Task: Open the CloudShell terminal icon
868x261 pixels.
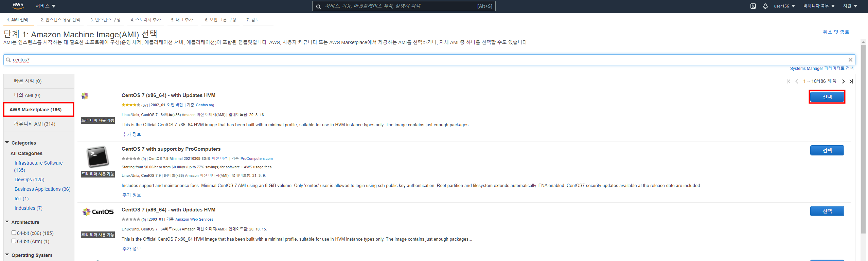Action: pyautogui.click(x=753, y=6)
